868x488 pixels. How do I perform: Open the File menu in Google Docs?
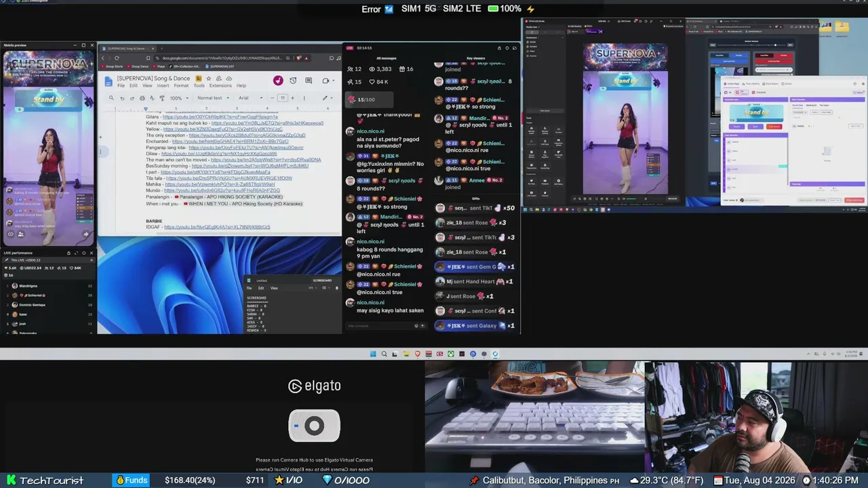pyautogui.click(x=121, y=85)
